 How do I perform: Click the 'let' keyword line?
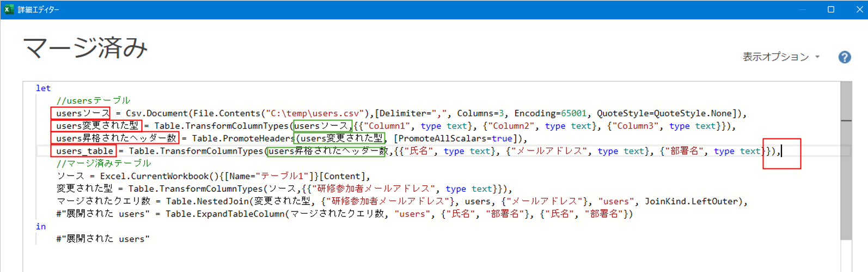43,88
